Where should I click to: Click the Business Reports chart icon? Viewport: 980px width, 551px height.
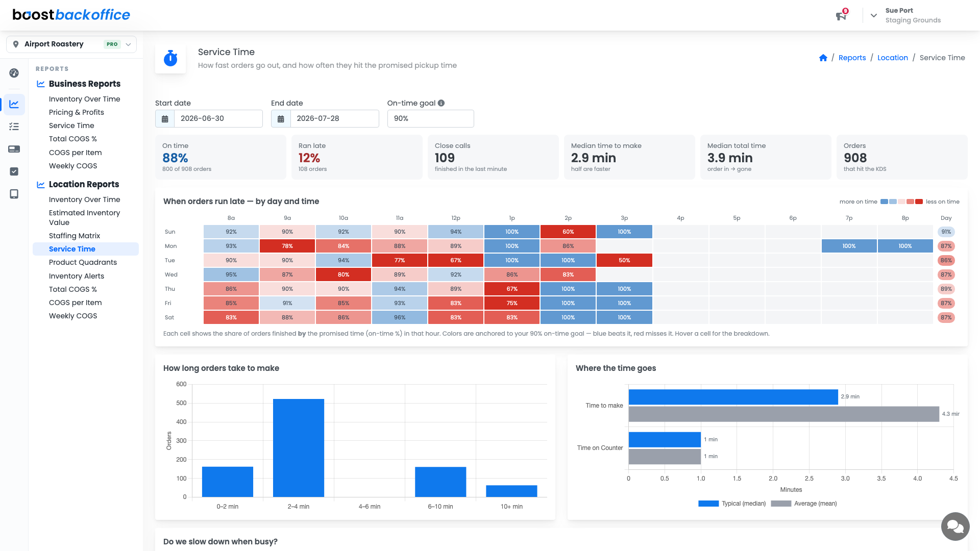(41, 84)
